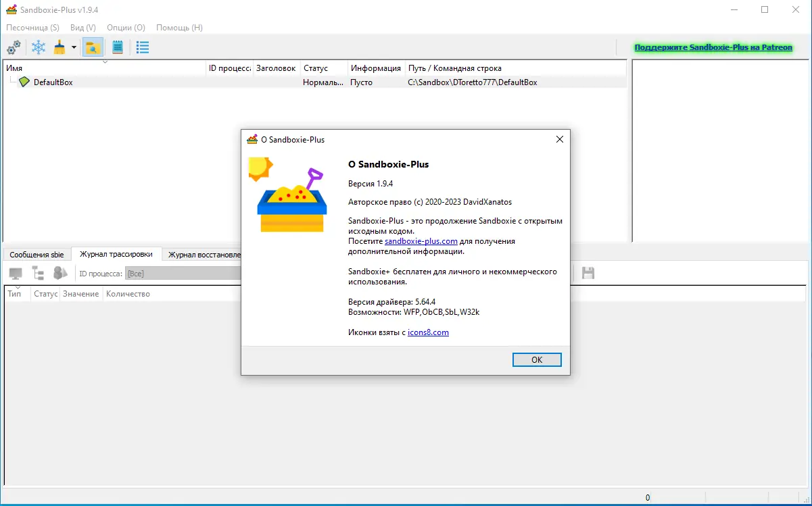
Task: Sort trace log by Количество column
Action: (x=128, y=294)
